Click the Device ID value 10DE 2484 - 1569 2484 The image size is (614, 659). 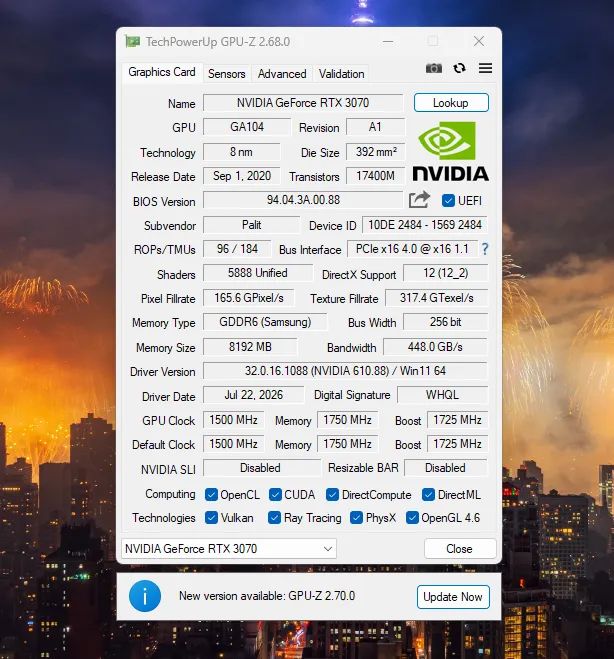(425, 225)
